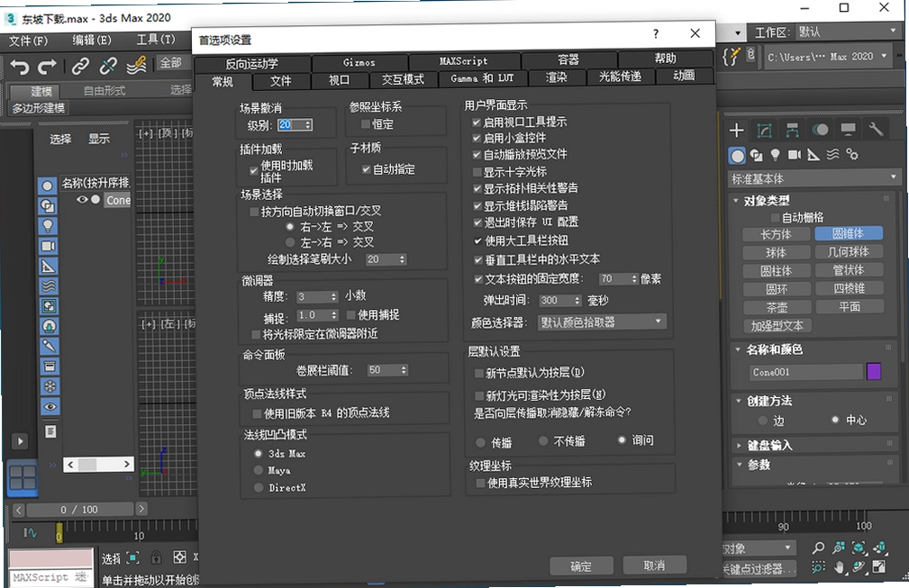The width and height of the screenshot is (909, 588).
Task: Open the purple object color swatch
Action: [x=874, y=372]
